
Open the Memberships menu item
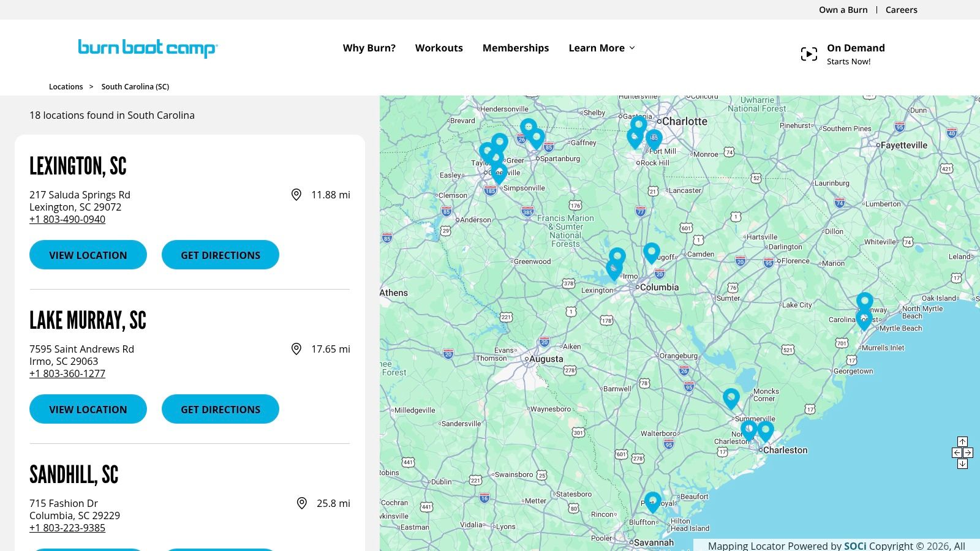(x=515, y=48)
